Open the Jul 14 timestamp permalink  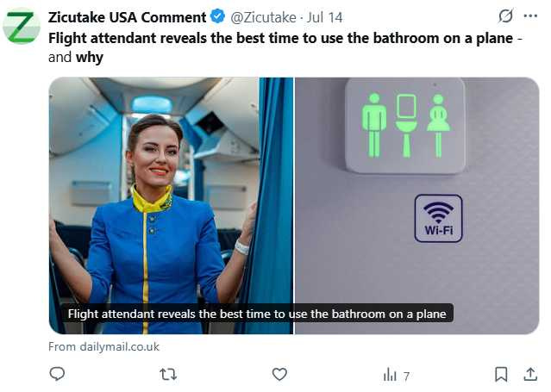click(324, 17)
